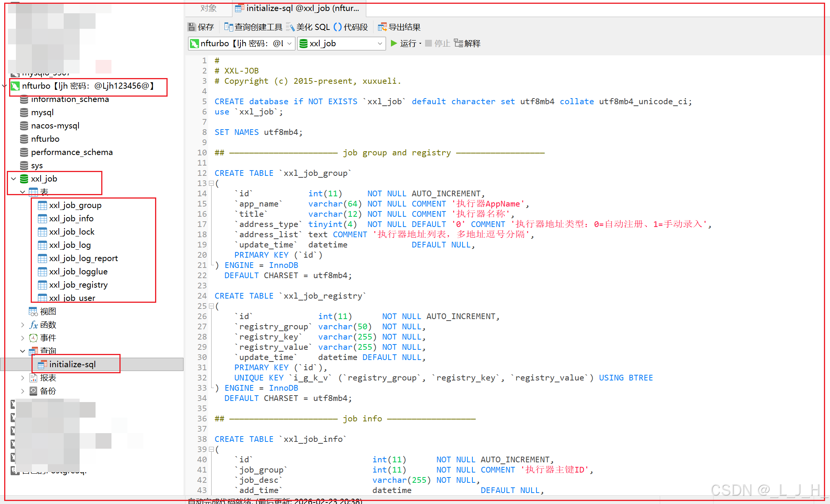Screen dimensions: 830x504
Task: Expand the Events (事件) tree node
Action: pos(23,338)
